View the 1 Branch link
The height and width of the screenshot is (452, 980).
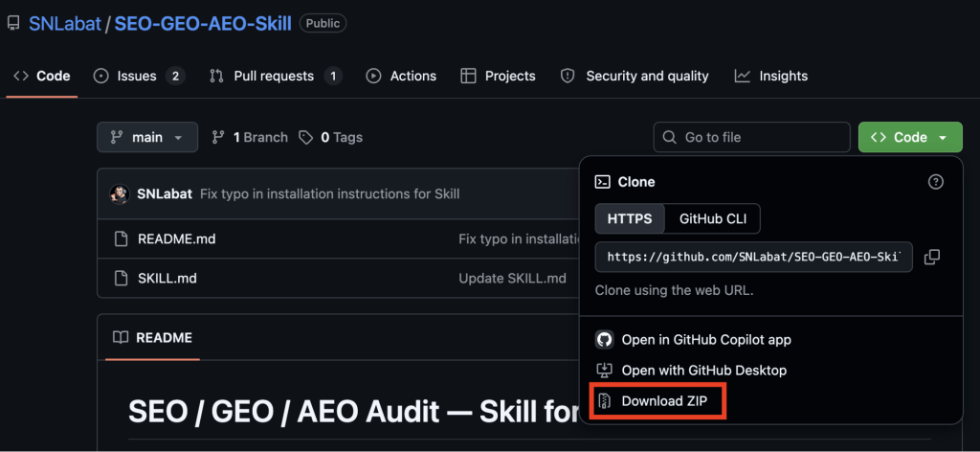250,138
